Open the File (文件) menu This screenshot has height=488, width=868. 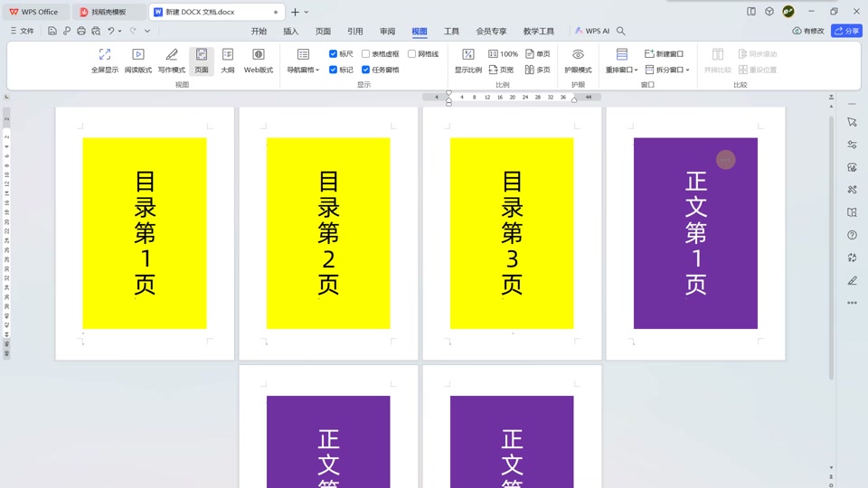[22, 31]
